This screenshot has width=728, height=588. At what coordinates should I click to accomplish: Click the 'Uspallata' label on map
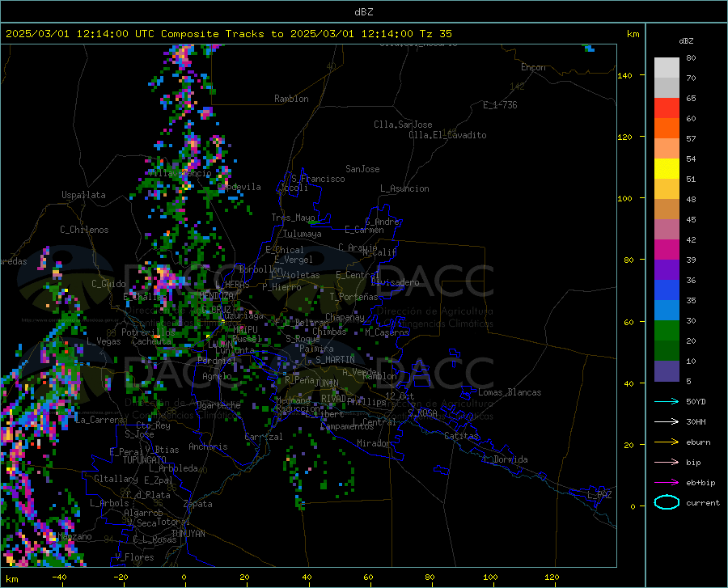pyautogui.click(x=83, y=195)
